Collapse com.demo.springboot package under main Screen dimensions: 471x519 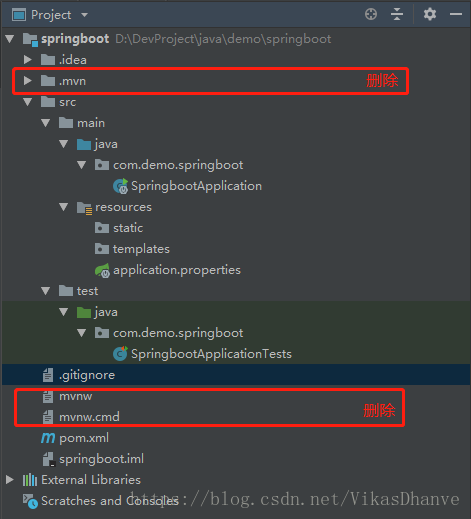pos(82,165)
